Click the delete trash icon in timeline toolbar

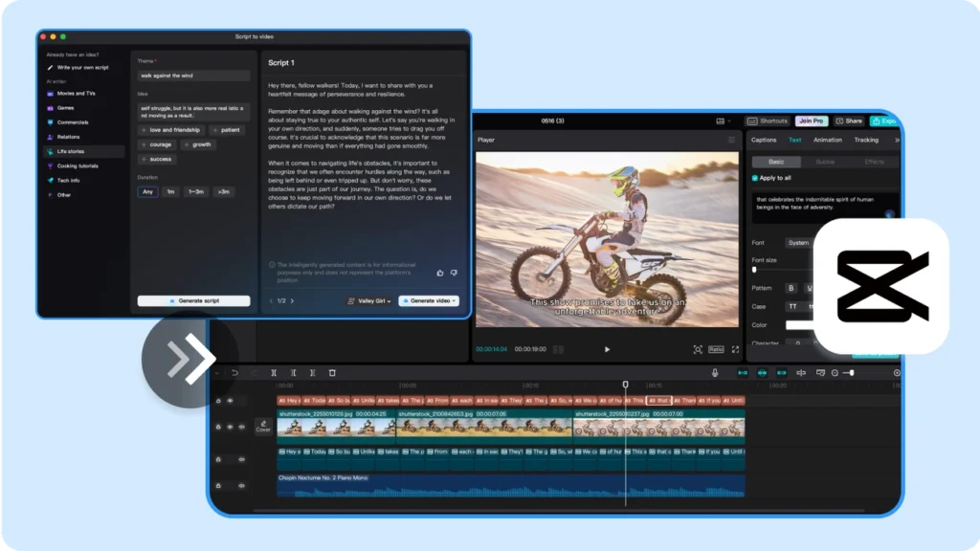[x=332, y=373]
